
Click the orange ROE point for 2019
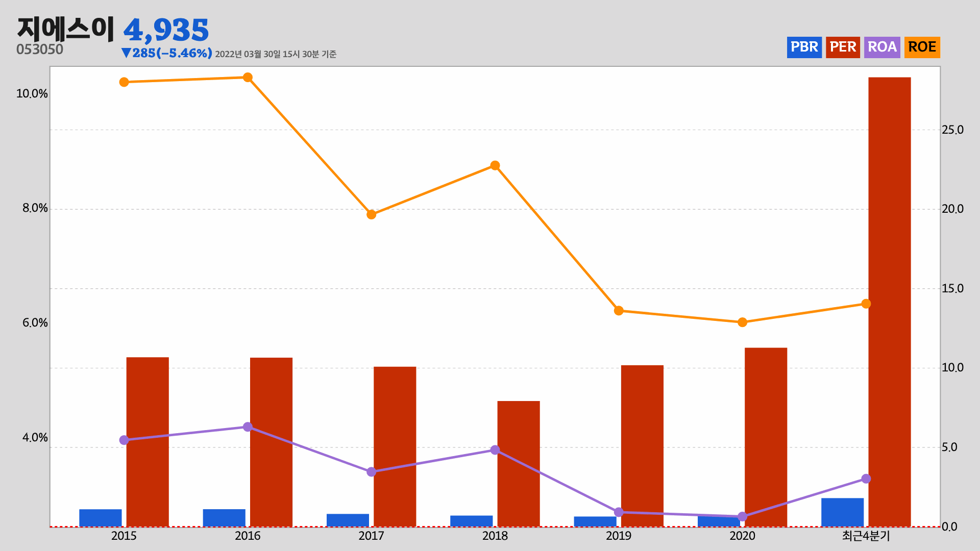[x=619, y=311]
